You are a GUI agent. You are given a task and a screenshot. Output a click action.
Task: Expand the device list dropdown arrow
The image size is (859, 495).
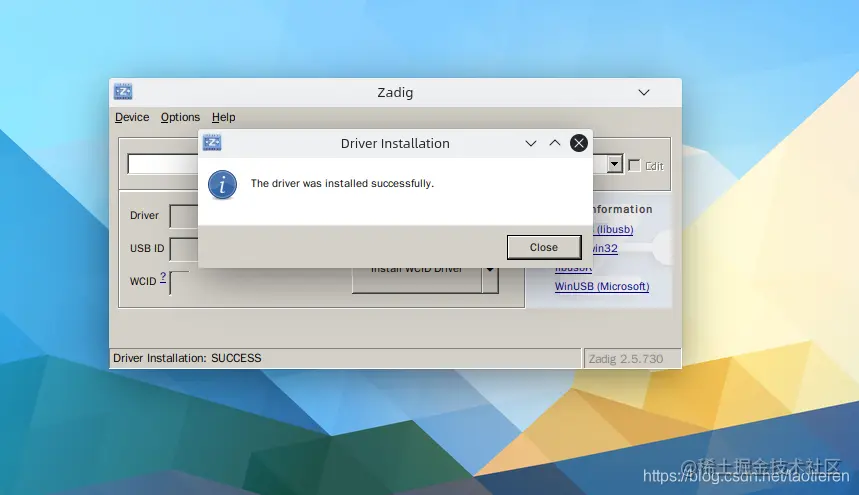615,164
